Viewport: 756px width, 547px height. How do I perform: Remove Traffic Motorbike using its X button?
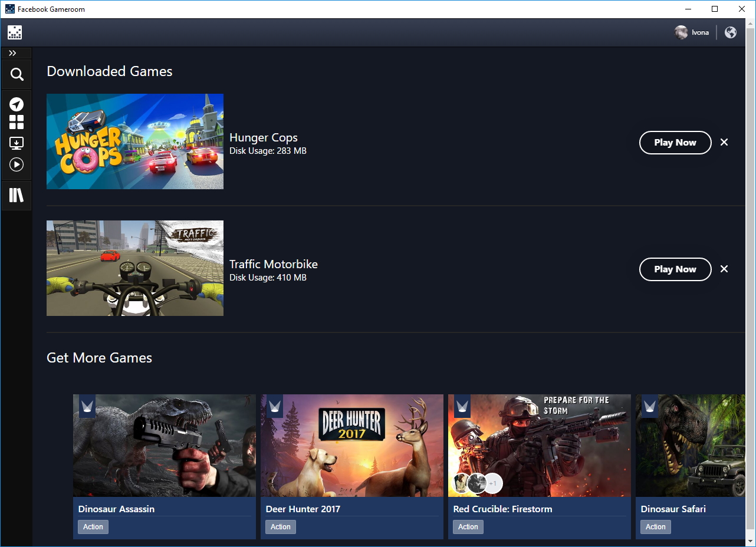(x=724, y=269)
